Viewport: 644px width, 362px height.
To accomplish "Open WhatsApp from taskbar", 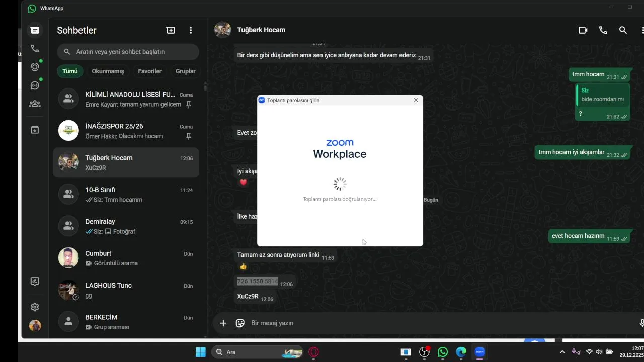I will pos(443,352).
